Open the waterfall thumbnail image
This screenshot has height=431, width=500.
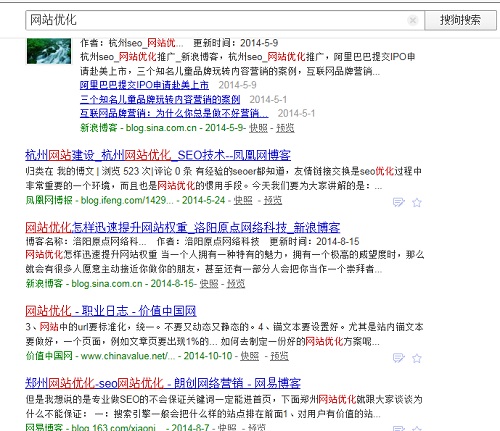(49, 51)
